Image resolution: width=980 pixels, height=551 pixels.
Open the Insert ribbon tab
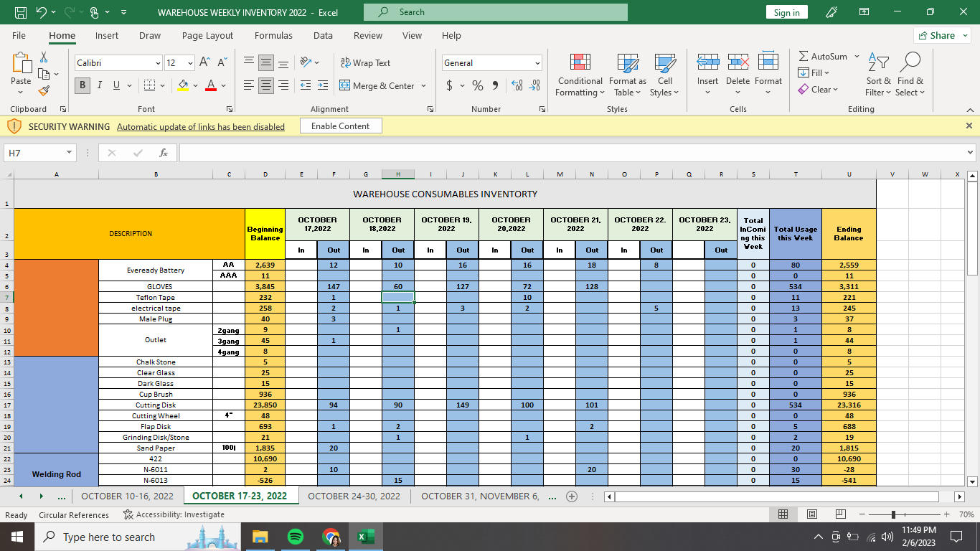pos(107,35)
